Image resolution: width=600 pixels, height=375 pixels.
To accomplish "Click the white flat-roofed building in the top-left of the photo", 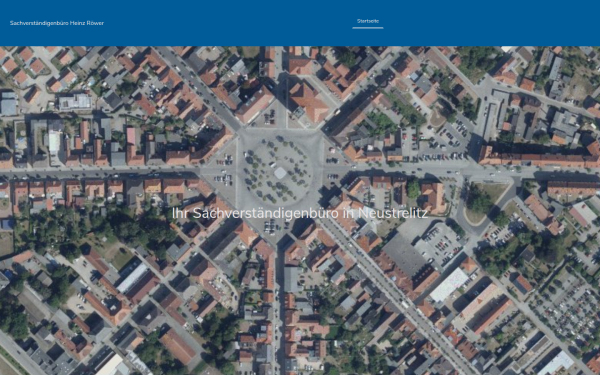I will [75, 102].
